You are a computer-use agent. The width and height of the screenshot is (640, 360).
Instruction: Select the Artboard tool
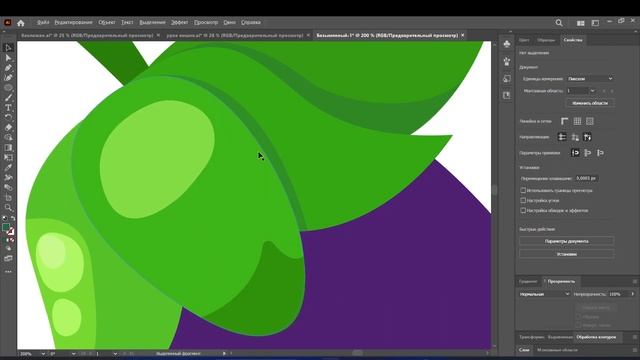click(8, 198)
